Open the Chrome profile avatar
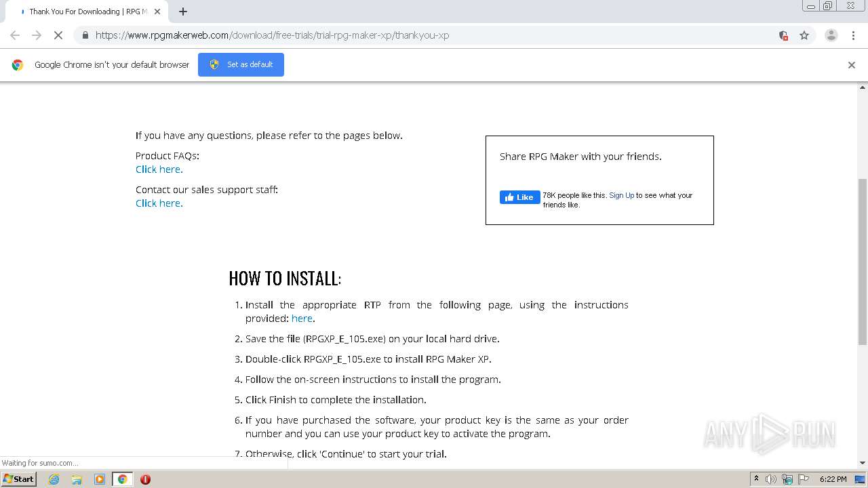The height and width of the screenshot is (488, 868). (x=831, y=35)
